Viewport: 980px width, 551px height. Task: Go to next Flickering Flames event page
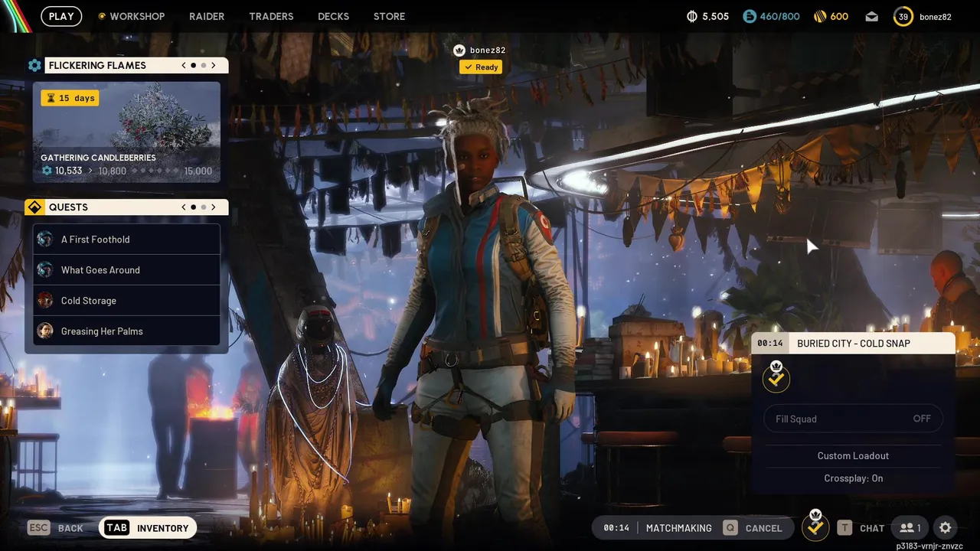pyautogui.click(x=214, y=65)
